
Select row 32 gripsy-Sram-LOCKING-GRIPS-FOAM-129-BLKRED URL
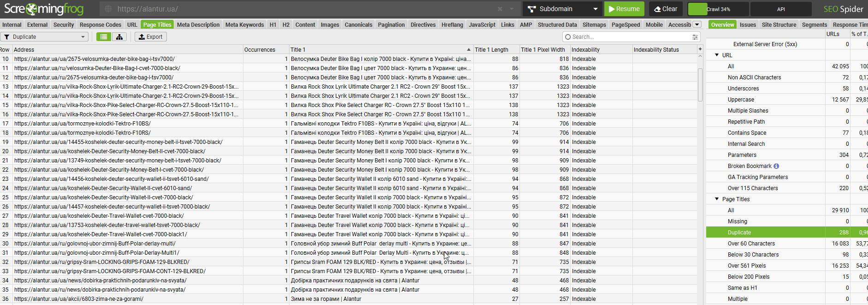(101, 262)
